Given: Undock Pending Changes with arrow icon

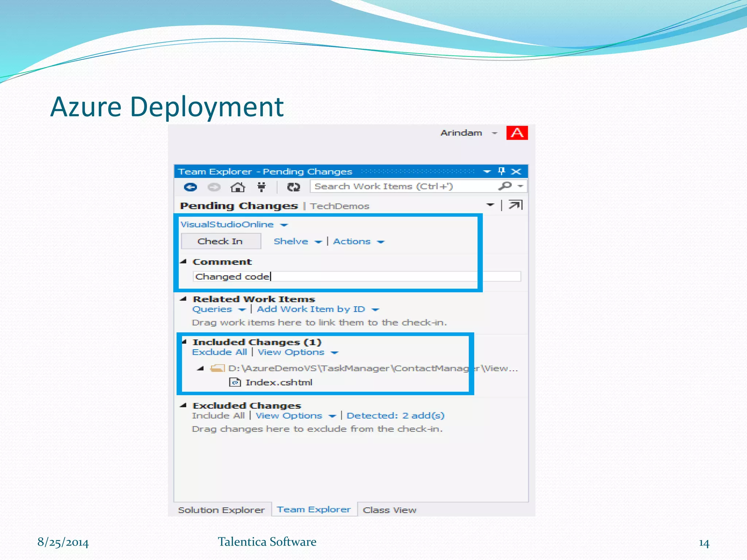Looking at the screenshot, I should point(516,205).
